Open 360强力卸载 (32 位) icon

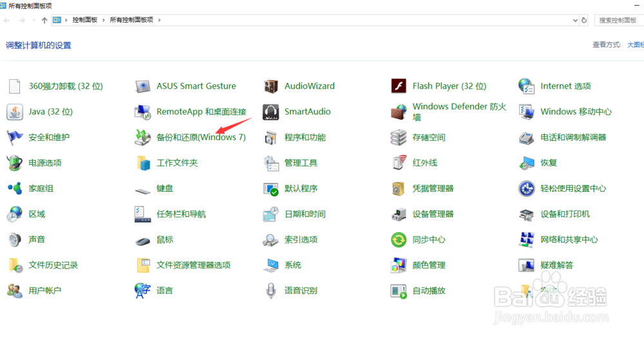[x=14, y=86]
